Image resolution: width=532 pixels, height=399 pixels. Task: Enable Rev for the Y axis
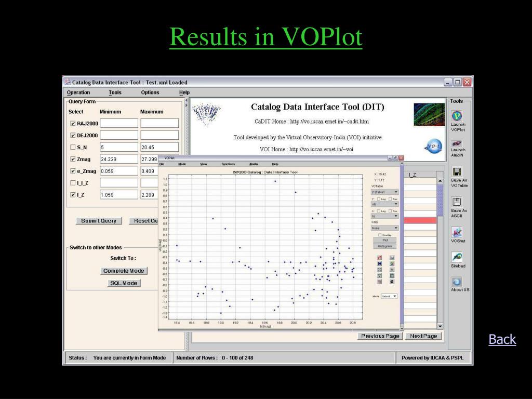(x=390, y=199)
